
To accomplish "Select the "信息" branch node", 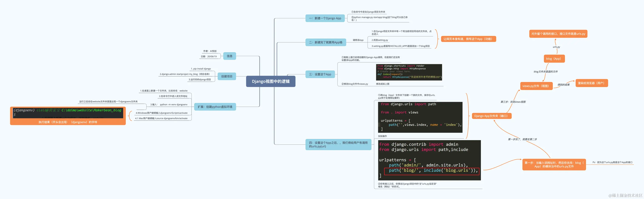I will (x=230, y=56).
